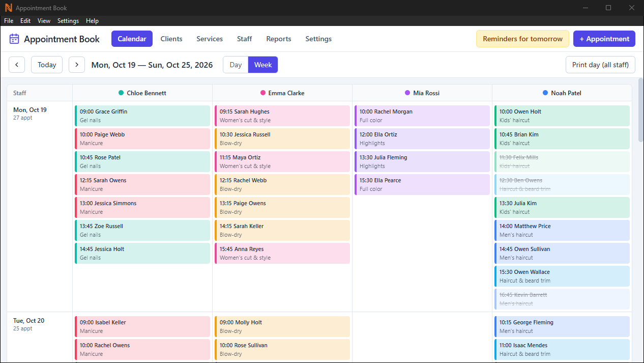Open the File menu
This screenshot has width=644, height=363.
tap(9, 21)
